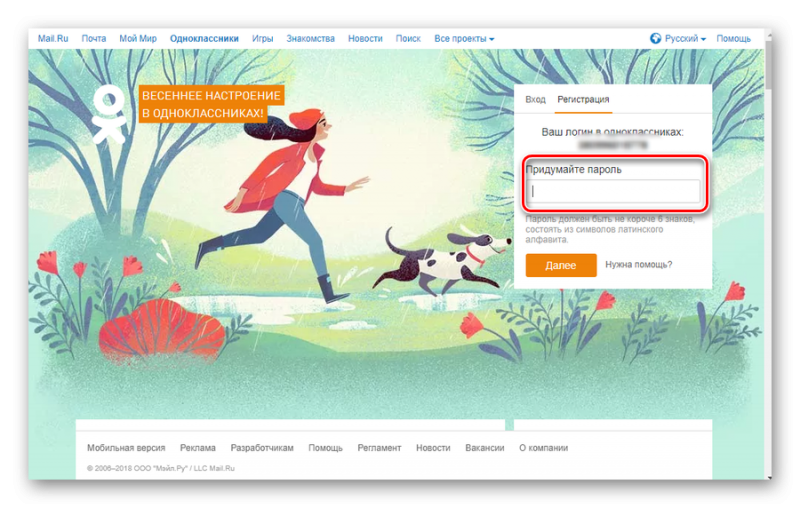This screenshot has height=508, width=800.
Task: Select the Регистрация tab
Action: coord(583,99)
